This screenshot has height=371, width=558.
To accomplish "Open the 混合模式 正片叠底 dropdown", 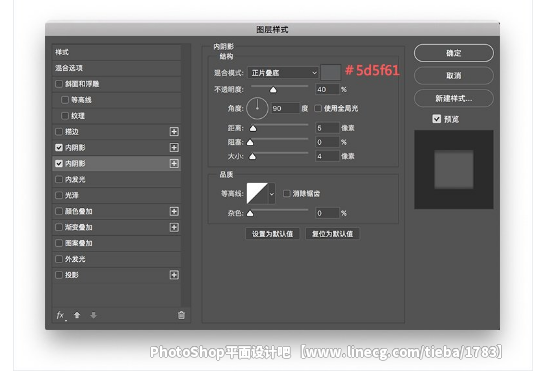I will click(x=283, y=73).
